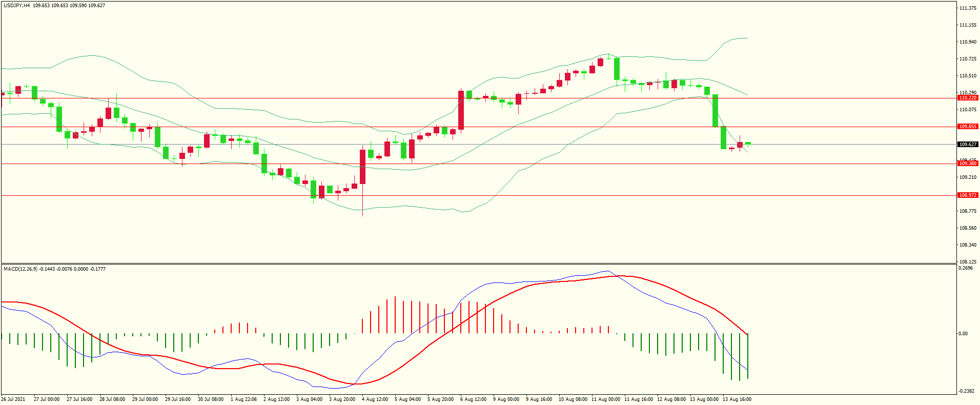The image size is (980, 405).
Task: Click the 28 Jul 08:00 time label
Action: 112,399
